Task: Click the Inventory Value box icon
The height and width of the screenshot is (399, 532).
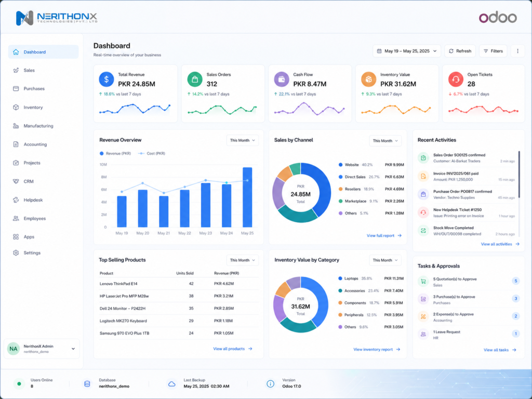Action: coord(368,79)
